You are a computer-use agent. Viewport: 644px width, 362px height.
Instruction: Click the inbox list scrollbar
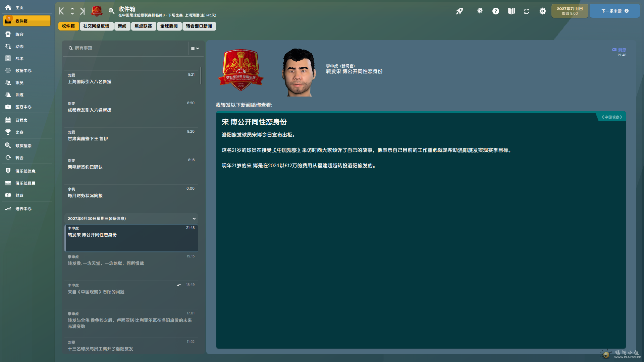(x=201, y=76)
